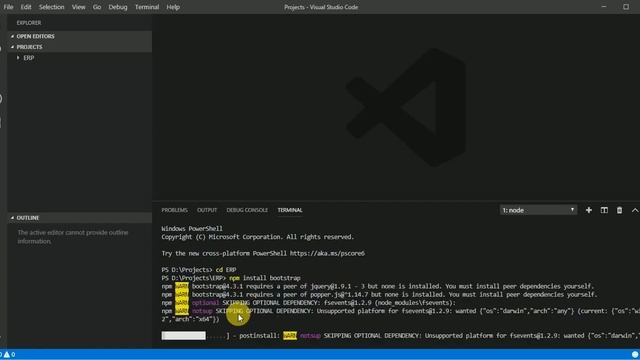Open the View menu

(x=78, y=7)
